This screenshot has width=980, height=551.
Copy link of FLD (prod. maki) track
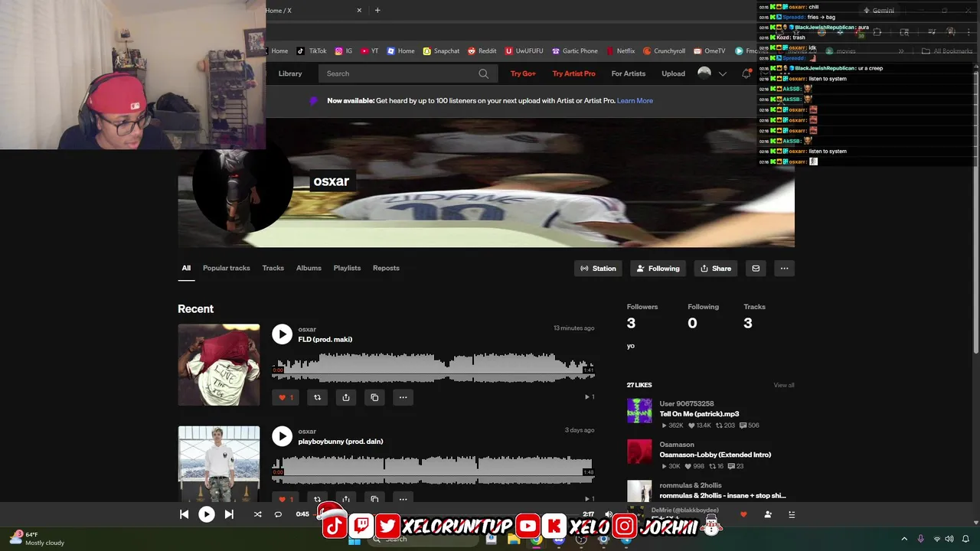point(374,397)
